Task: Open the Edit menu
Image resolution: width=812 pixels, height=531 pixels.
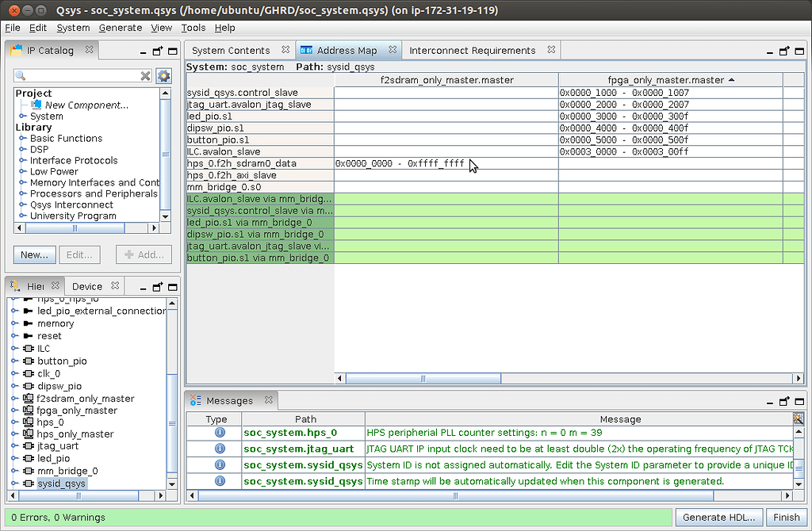Action: [38, 28]
